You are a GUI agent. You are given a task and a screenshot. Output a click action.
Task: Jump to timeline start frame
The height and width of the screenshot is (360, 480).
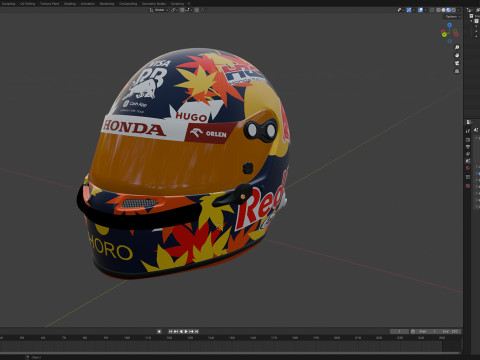tap(171, 331)
